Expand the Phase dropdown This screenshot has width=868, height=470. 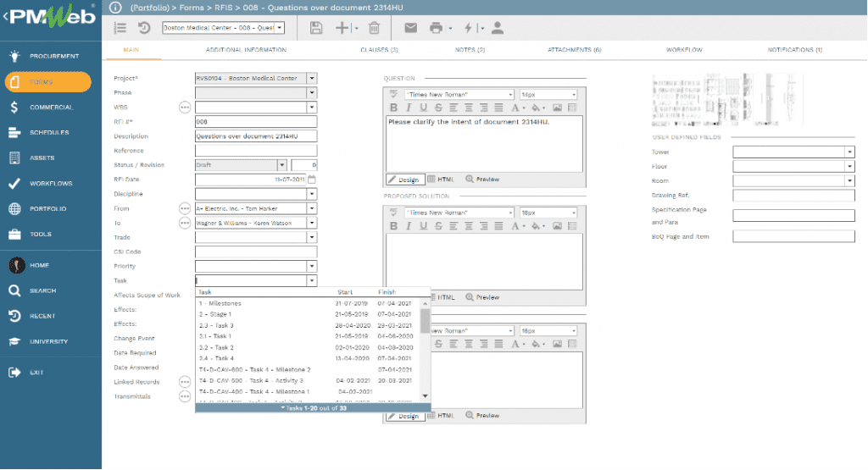pyautogui.click(x=312, y=93)
